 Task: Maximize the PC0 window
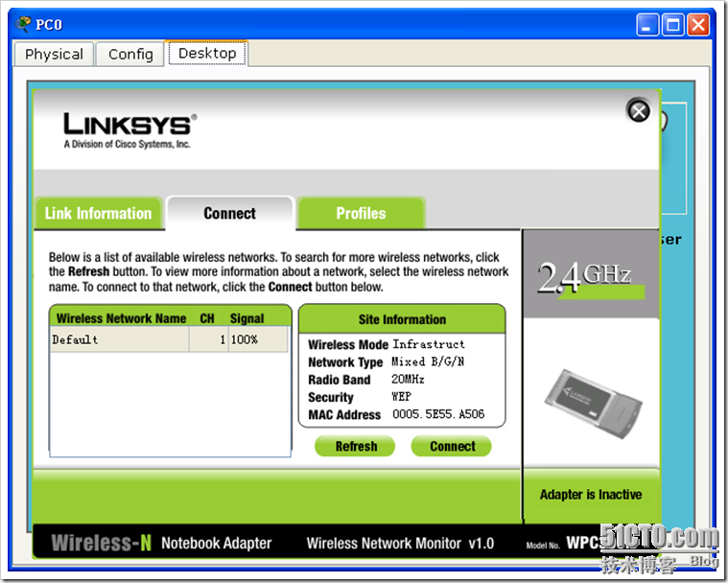pyautogui.click(x=672, y=25)
